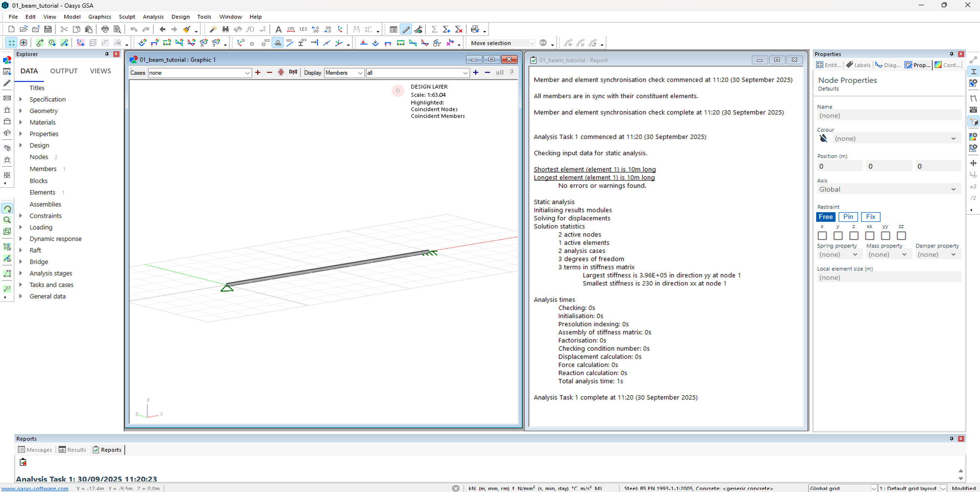The width and height of the screenshot is (980, 492).
Task: Select the Pin restraint option
Action: [x=848, y=217]
